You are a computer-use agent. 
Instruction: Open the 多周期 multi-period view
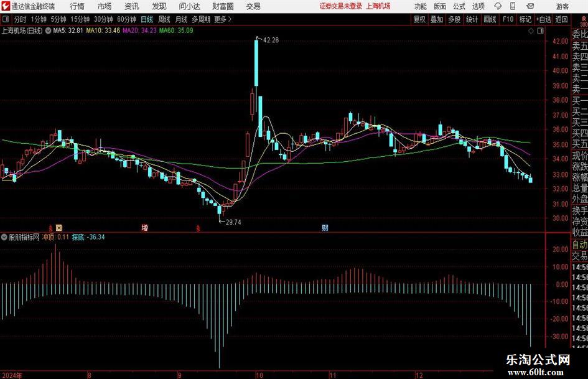tap(201, 19)
